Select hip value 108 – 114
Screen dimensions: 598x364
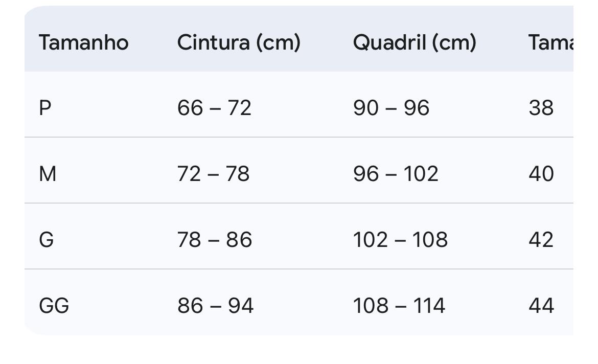pyautogui.click(x=399, y=306)
